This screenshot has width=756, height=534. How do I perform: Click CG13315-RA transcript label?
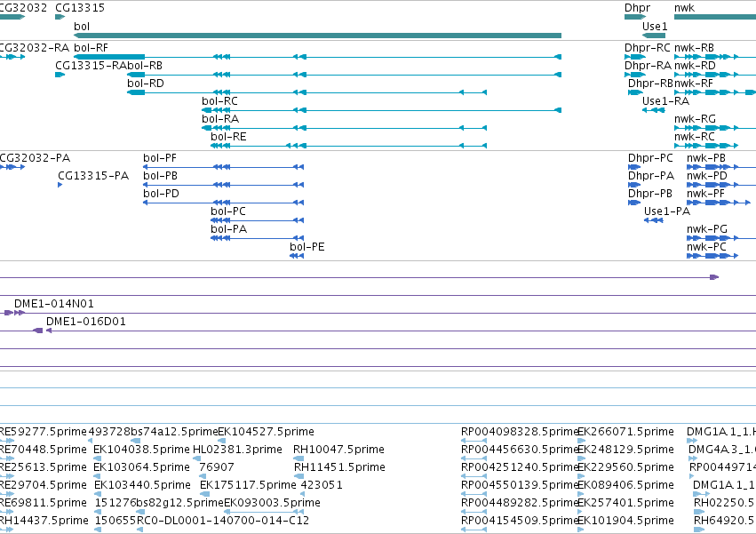pos(92,66)
